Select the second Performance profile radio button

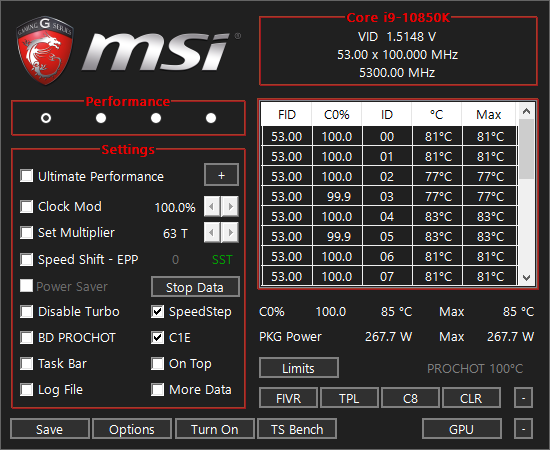(101, 118)
